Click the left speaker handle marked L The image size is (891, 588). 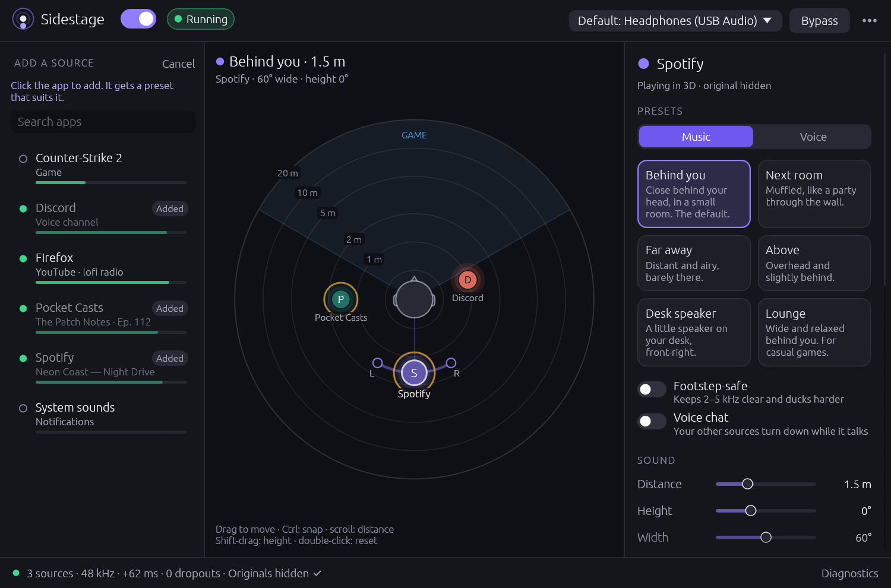pos(377,363)
